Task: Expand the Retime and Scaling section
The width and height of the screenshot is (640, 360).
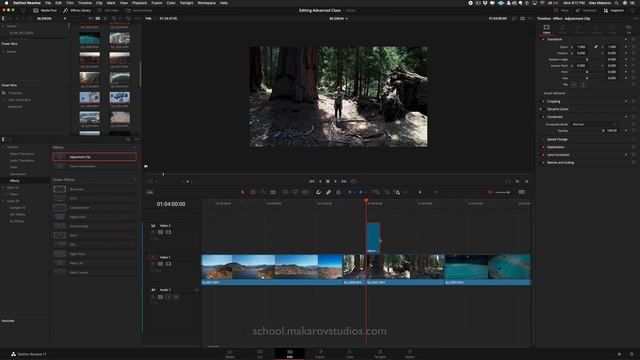Action: (x=560, y=162)
